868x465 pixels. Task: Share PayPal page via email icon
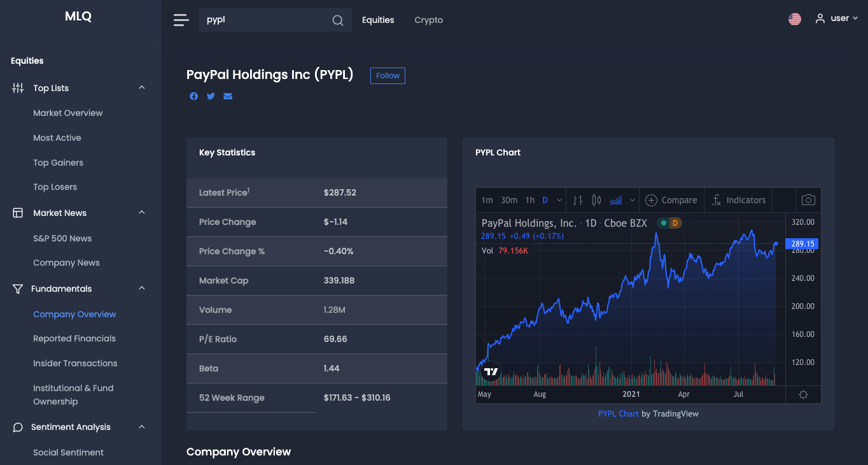(x=228, y=96)
